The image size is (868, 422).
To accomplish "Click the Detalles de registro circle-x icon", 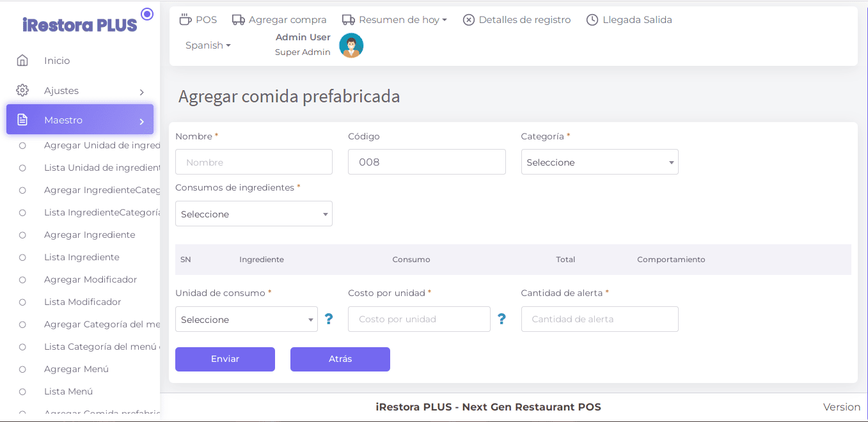I will click(x=469, y=20).
